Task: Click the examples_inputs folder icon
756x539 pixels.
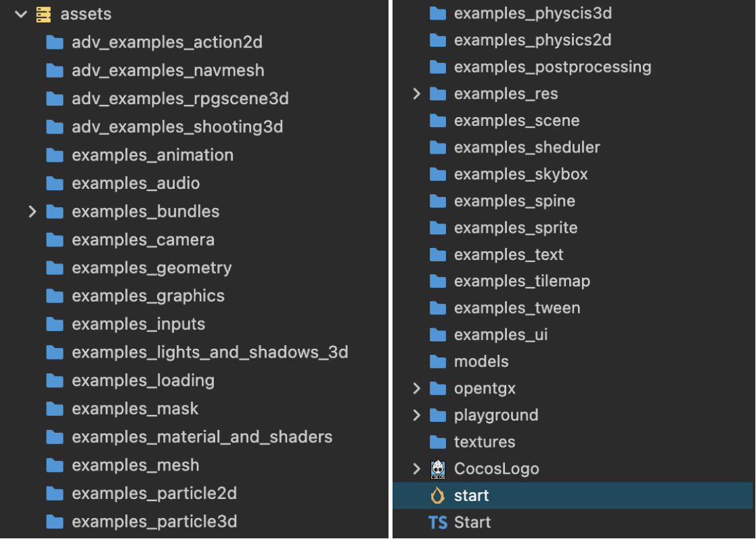Action: pyautogui.click(x=55, y=324)
